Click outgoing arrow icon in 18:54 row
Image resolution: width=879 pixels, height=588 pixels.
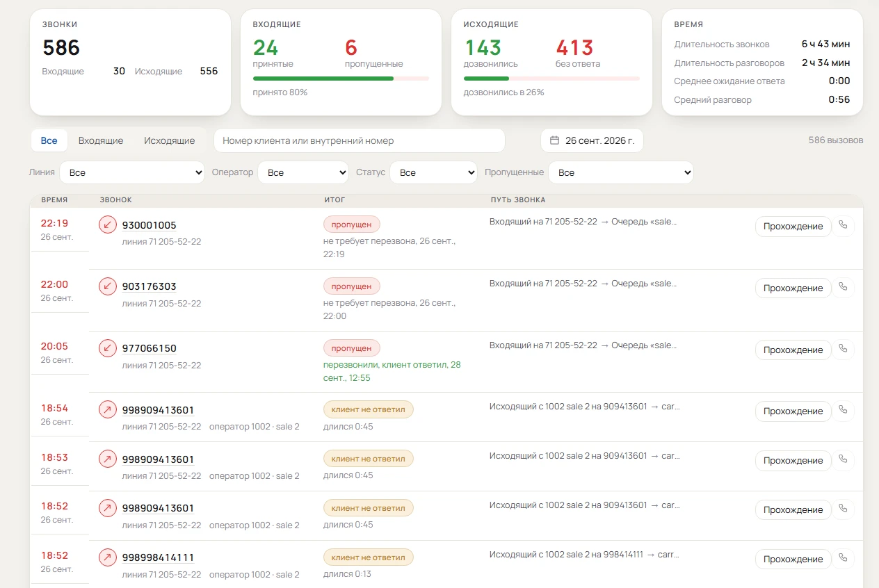[108, 409]
